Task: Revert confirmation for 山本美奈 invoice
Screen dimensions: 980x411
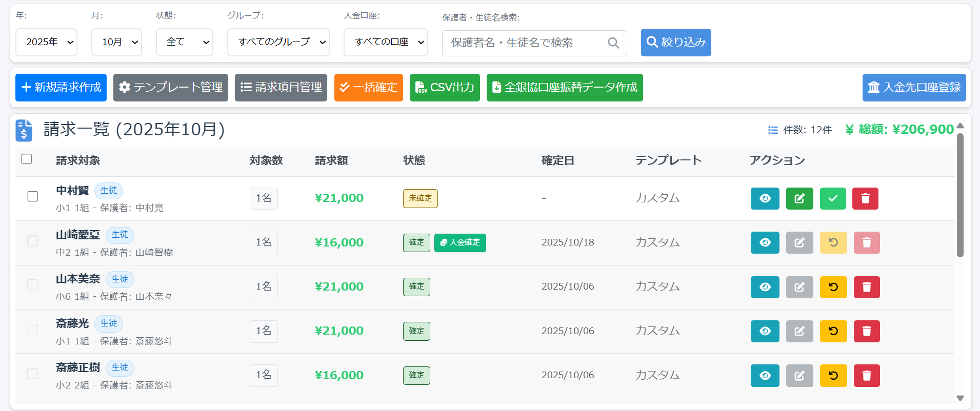Action: (x=833, y=287)
